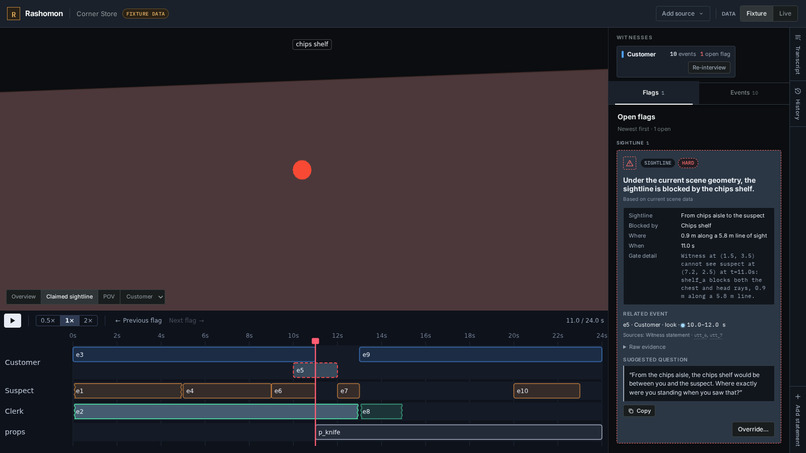Click the 11.0 / 24.0 s time readout

tap(584, 320)
